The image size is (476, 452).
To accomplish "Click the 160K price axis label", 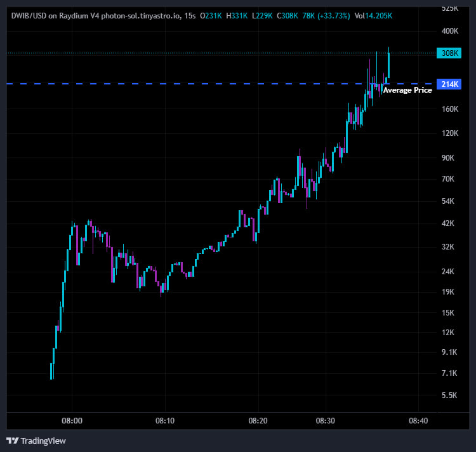I will coord(450,109).
